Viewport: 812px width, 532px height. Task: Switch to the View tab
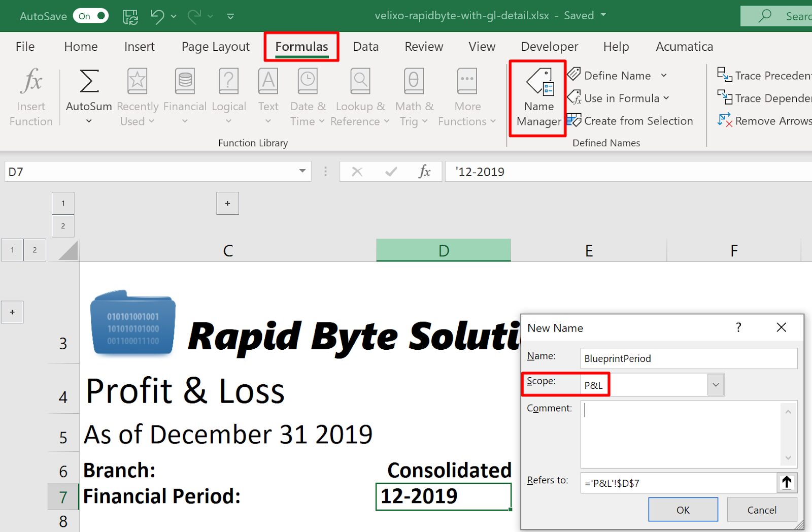click(x=482, y=47)
